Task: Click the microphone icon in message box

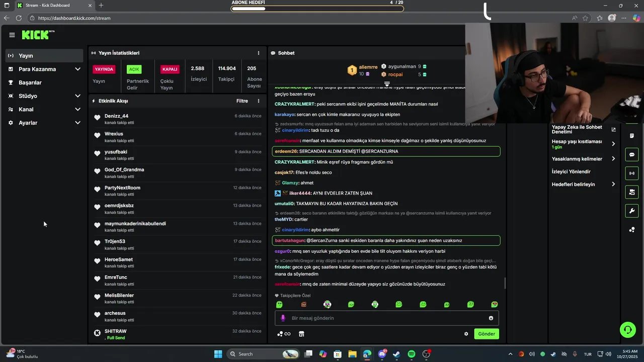Action: pos(283,318)
